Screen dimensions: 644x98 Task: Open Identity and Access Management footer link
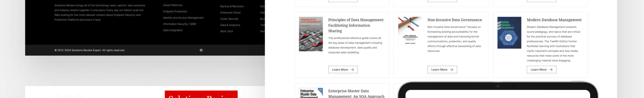[x=183, y=18]
